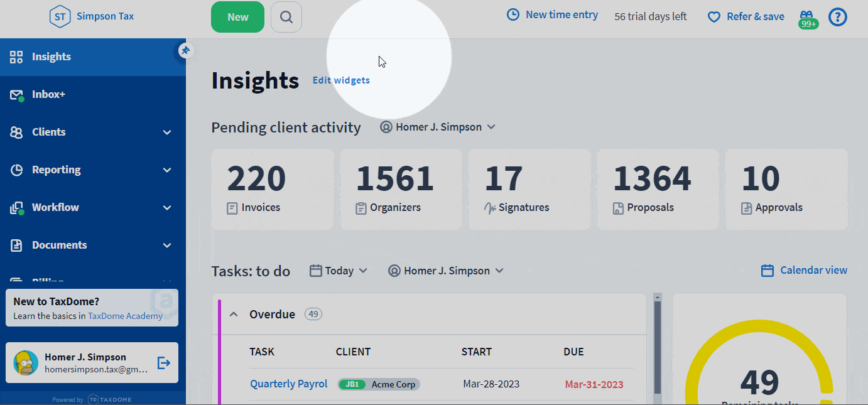
Task: Click the Acme Corp client tag
Action: tap(379, 384)
